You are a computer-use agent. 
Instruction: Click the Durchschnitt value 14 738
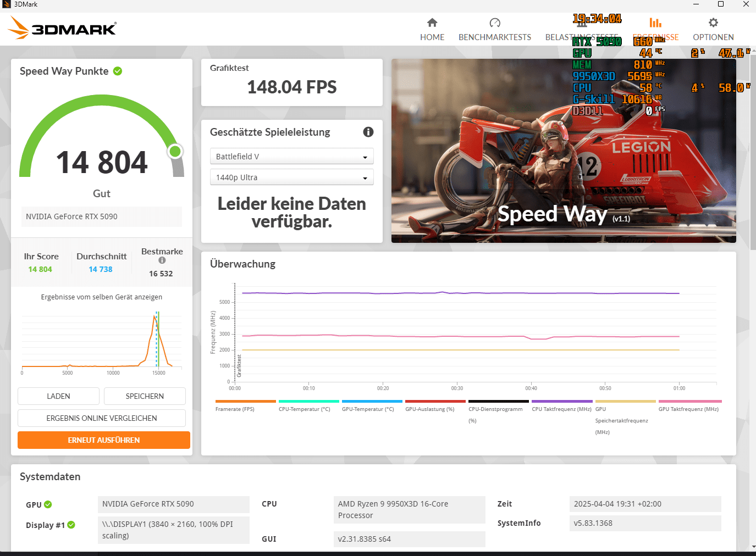click(101, 269)
